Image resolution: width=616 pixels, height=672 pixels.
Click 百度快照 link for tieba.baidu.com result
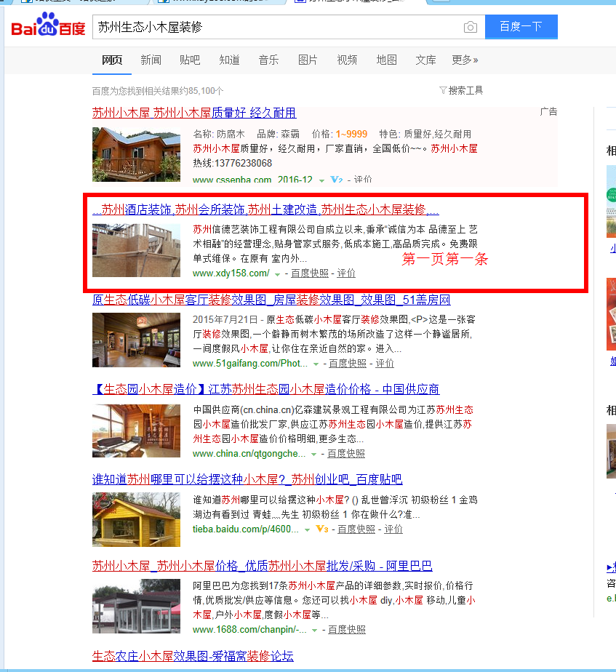pos(356,529)
